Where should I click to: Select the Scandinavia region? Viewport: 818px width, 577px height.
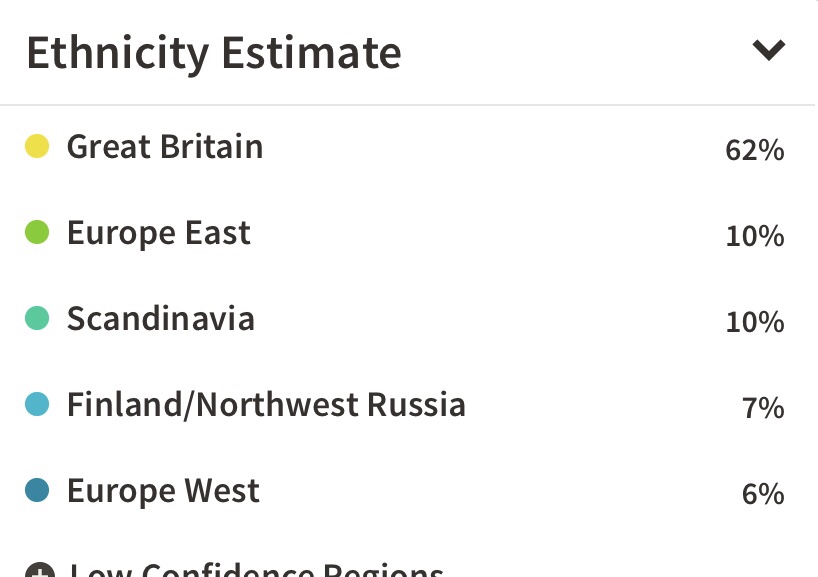(x=161, y=320)
